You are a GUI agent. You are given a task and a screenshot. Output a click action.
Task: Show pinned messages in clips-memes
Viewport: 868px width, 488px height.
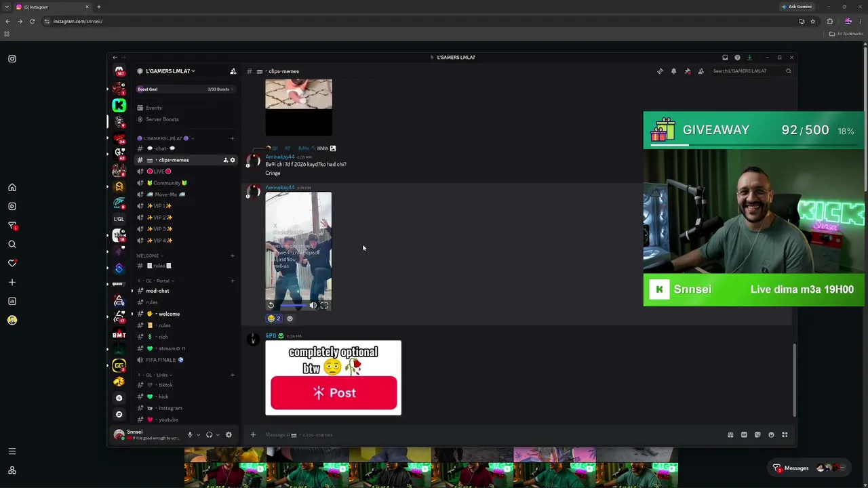click(687, 71)
